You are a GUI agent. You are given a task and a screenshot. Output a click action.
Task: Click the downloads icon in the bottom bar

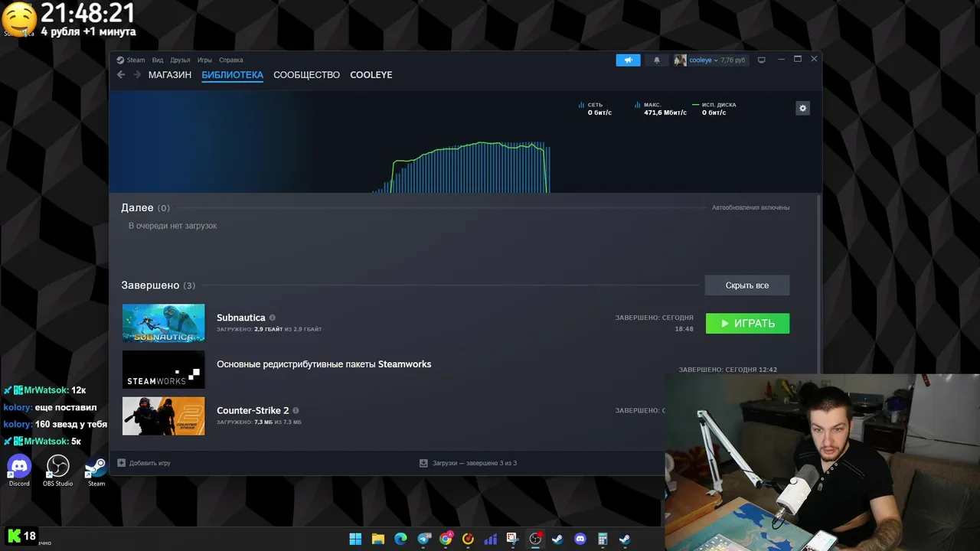pos(423,463)
